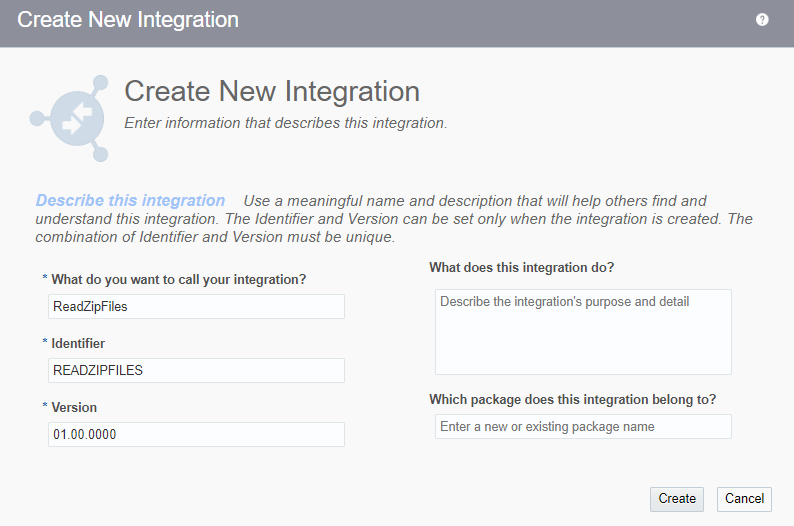Click the required asterisk beside Version
The image size is (794, 526).
(45, 407)
